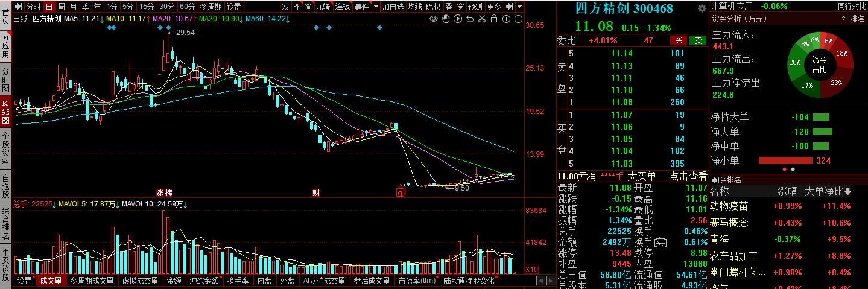The height and width of the screenshot is (289, 868).
Task: Open 牛叉诊股 sidebar tab
Action: pos(5,264)
